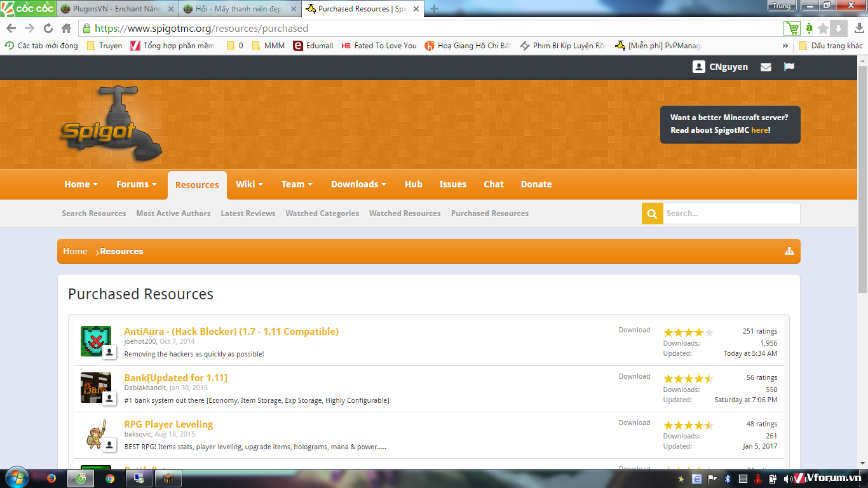Open the sitemap icon in breadcrumb bar
This screenshot has width=868, height=488.
point(789,252)
